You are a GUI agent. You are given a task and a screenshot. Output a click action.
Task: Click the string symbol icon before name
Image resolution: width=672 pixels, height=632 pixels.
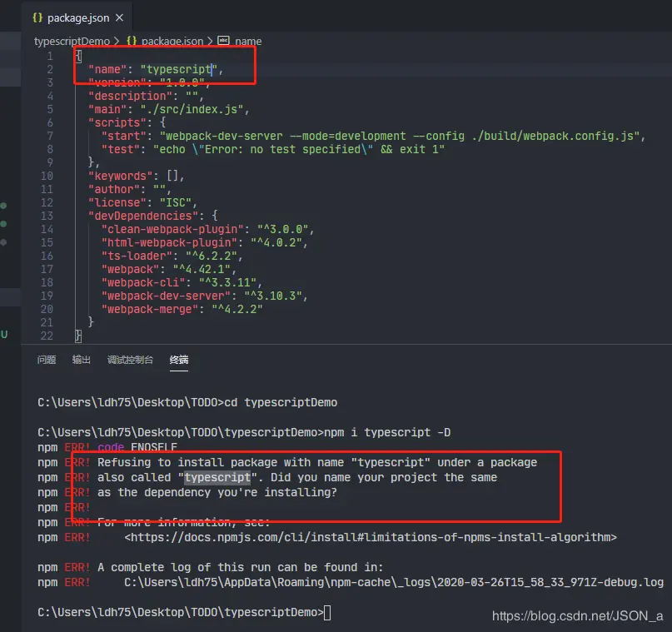(x=223, y=41)
